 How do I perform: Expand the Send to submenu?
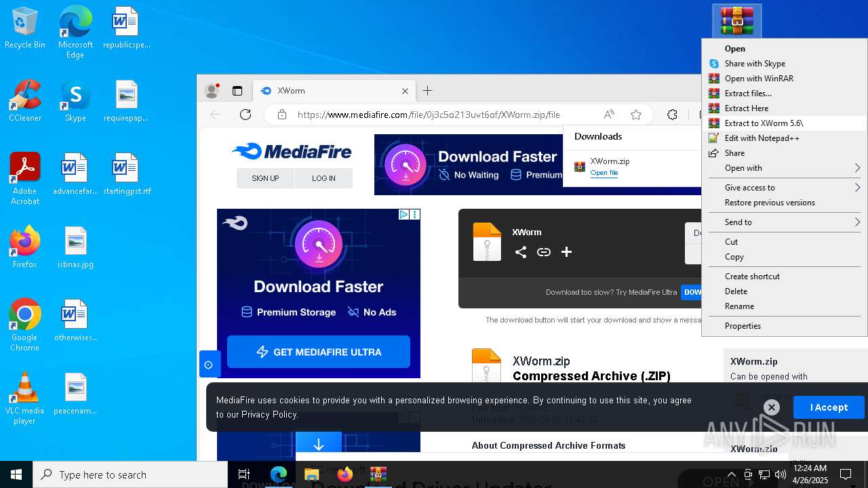785,222
